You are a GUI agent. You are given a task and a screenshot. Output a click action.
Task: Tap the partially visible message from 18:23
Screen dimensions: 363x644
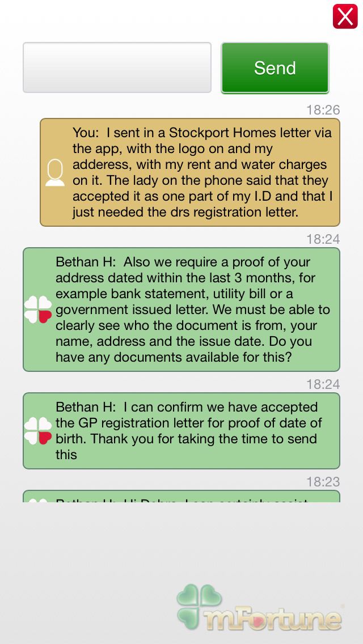click(x=181, y=496)
